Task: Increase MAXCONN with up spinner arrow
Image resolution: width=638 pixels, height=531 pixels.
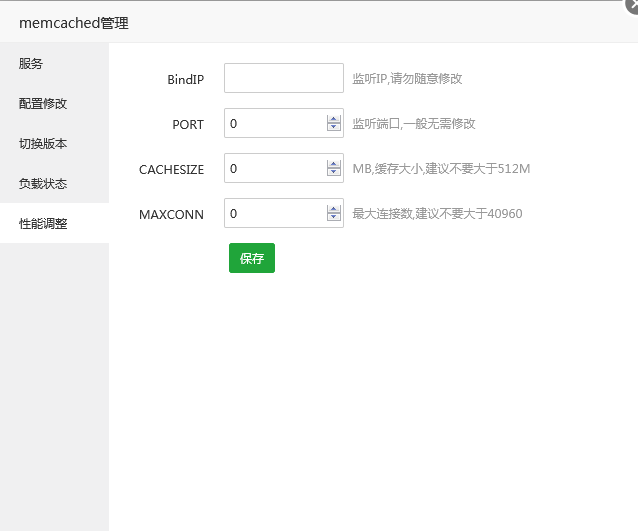Action: [x=334, y=209]
